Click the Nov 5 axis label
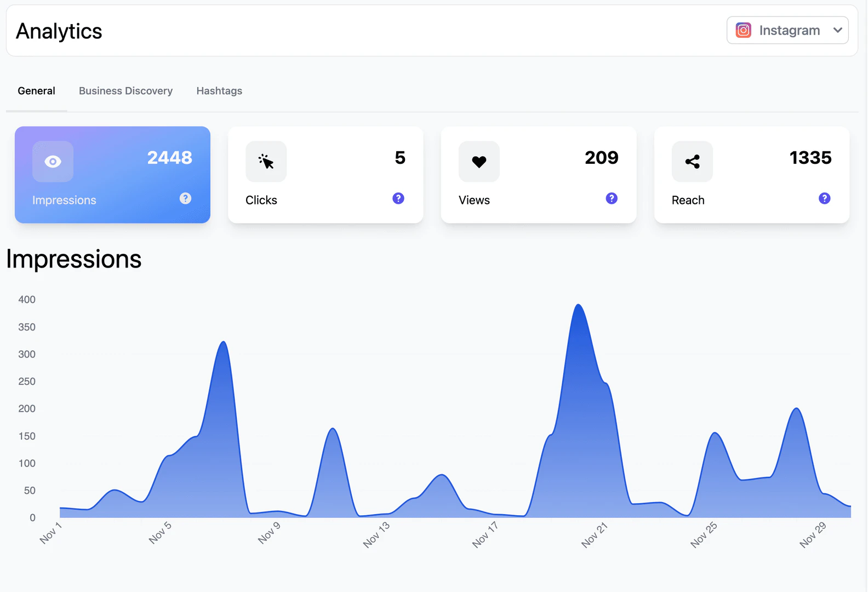Screen dimensions: 868x592 [160, 533]
